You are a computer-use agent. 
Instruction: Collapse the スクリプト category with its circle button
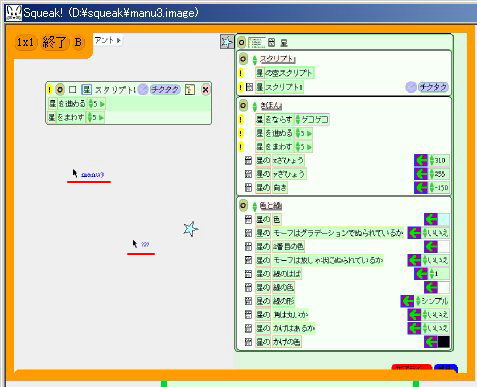click(x=243, y=59)
